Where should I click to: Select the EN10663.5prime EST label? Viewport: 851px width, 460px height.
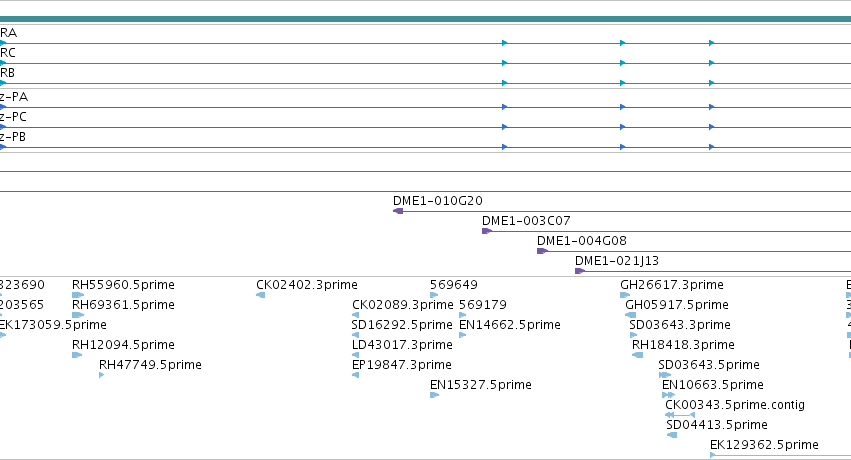713,385
